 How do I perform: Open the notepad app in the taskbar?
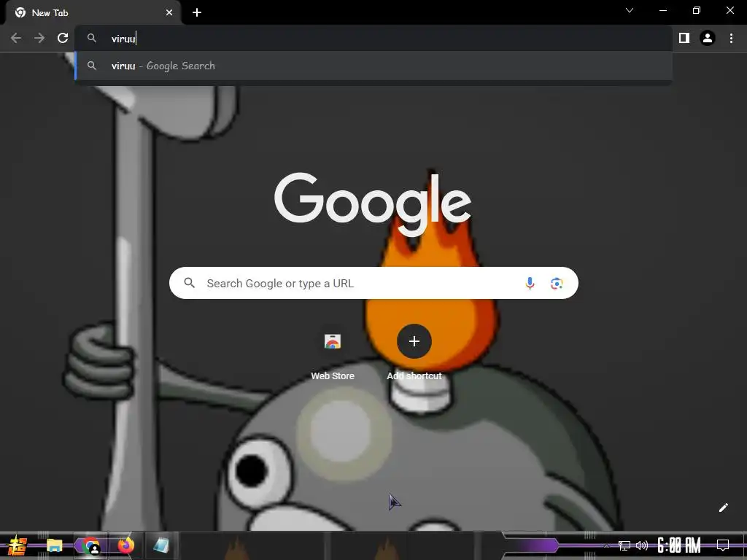pyautogui.click(x=161, y=545)
